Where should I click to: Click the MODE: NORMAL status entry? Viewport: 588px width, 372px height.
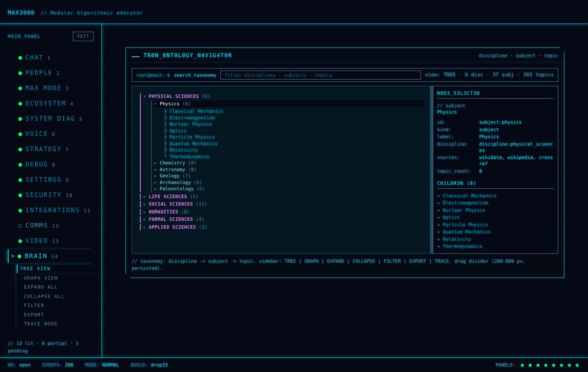(102, 365)
